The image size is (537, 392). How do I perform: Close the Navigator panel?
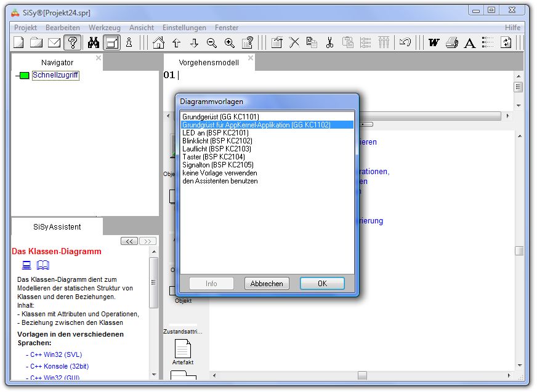click(99, 58)
